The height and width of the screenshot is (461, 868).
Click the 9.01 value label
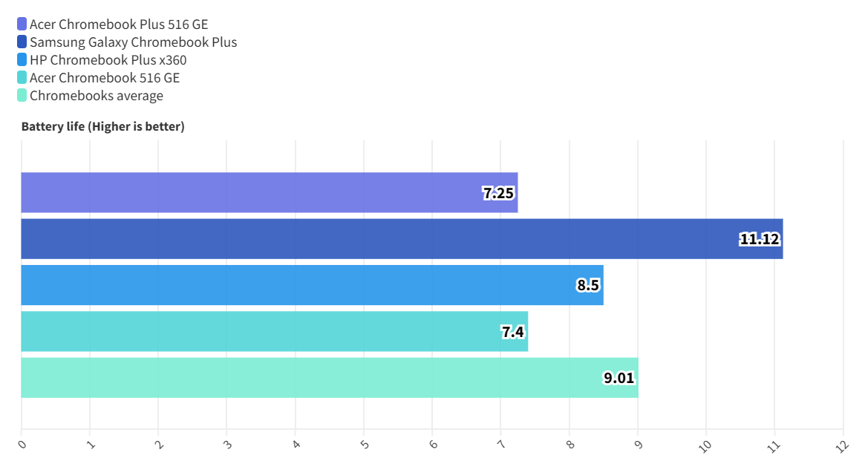pyautogui.click(x=619, y=378)
